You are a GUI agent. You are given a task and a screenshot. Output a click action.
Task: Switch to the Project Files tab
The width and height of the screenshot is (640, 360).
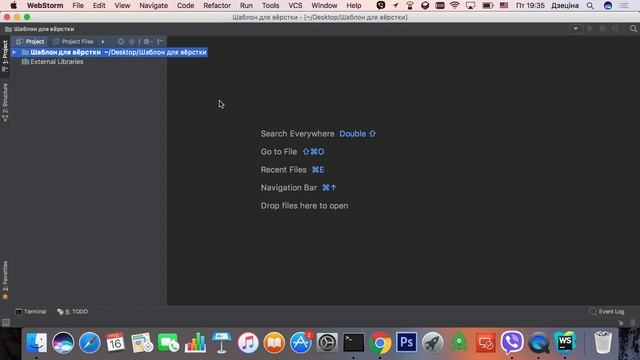coord(73,42)
